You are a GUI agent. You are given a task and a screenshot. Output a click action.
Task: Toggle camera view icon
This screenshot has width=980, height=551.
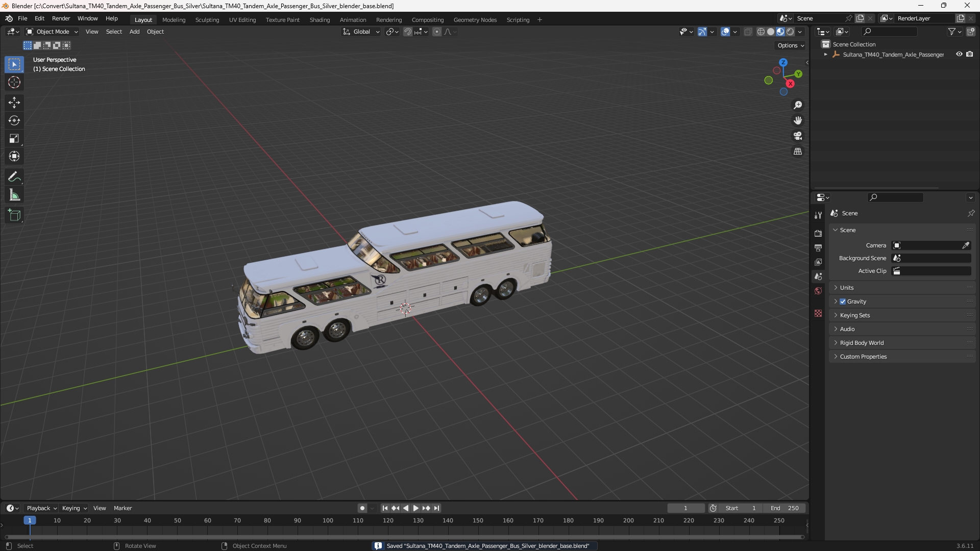[797, 136]
